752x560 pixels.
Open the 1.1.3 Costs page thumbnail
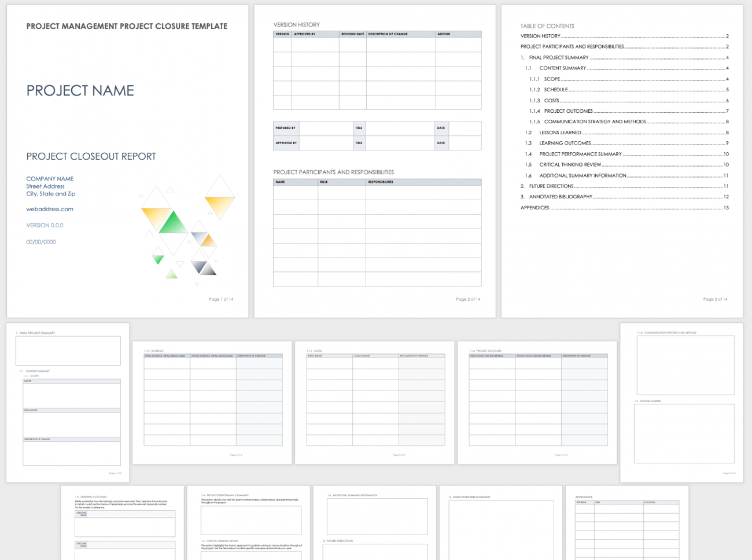pyautogui.click(x=375, y=403)
